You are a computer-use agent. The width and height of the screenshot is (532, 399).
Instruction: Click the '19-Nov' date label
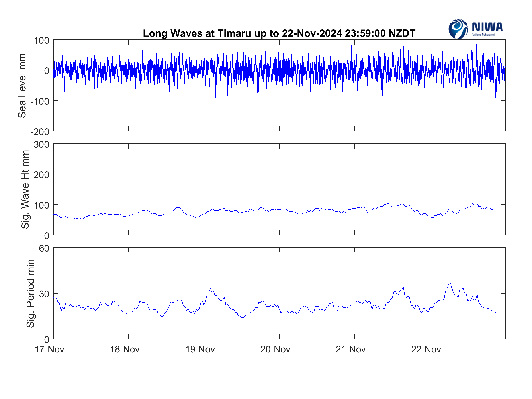(x=200, y=349)
